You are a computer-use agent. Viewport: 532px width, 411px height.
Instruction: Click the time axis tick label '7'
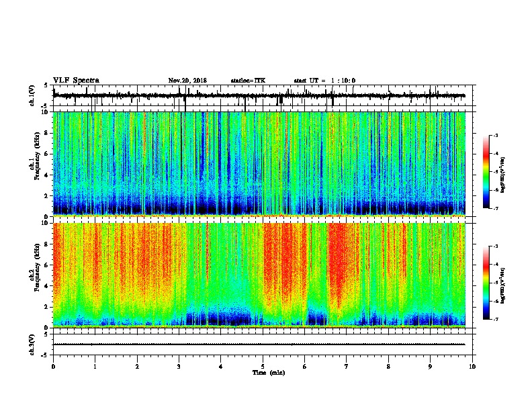pyautogui.click(x=347, y=367)
